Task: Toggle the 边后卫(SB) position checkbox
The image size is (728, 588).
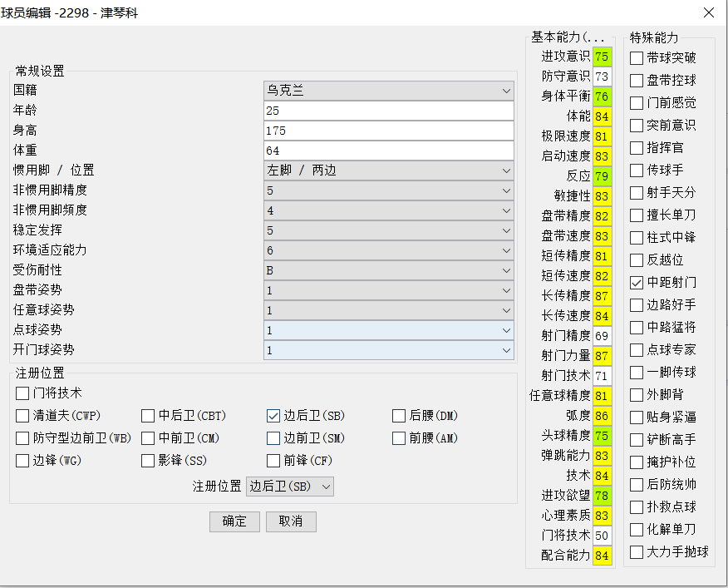Action: tap(273, 416)
